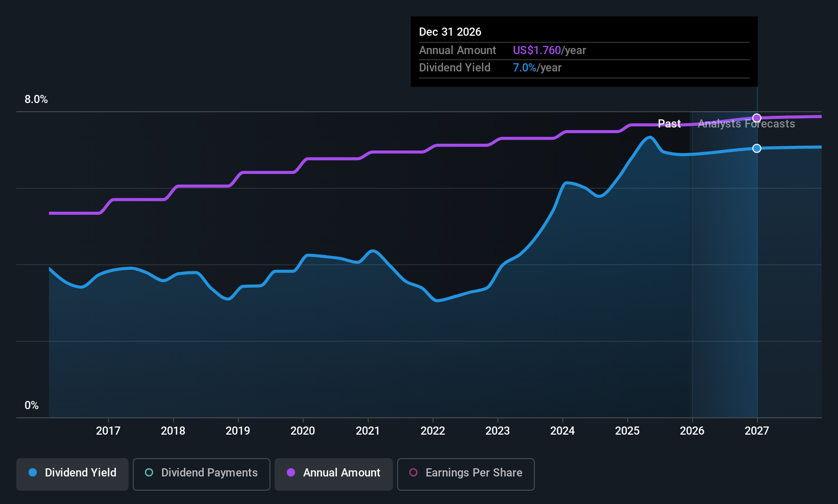Click the US$1.760/year annual amount value
The image size is (838, 504).
(549, 51)
